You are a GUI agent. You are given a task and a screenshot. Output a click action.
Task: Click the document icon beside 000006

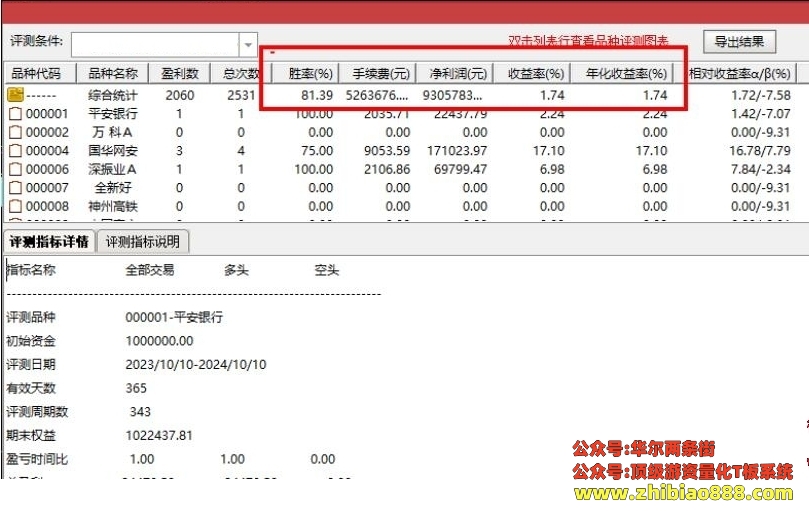tap(15, 169)
